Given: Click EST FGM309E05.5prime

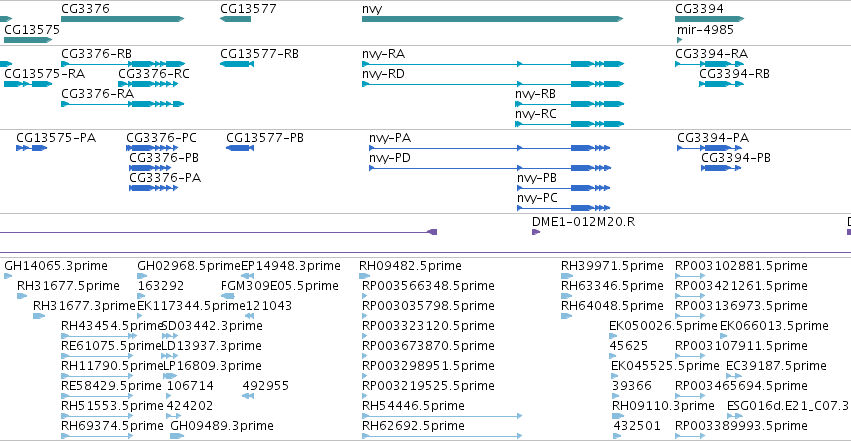Looking at the screenshot, I should 228,296.
